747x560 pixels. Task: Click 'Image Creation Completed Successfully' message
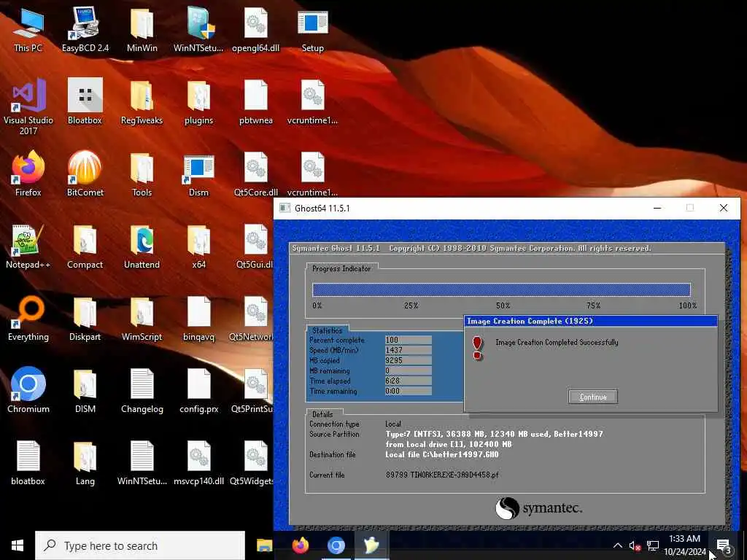[x=557, y=343]
